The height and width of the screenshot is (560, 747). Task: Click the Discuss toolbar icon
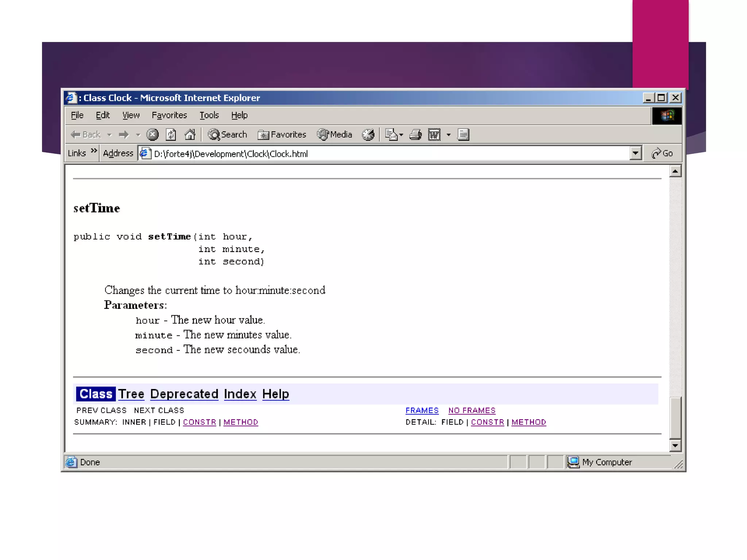(463, 135)
